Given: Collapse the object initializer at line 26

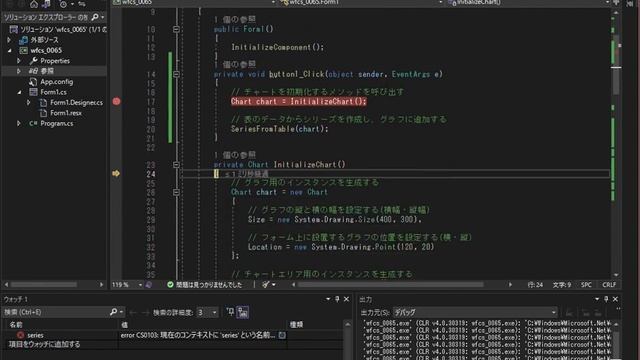Looking at the screenshot, I should [176, 192].
